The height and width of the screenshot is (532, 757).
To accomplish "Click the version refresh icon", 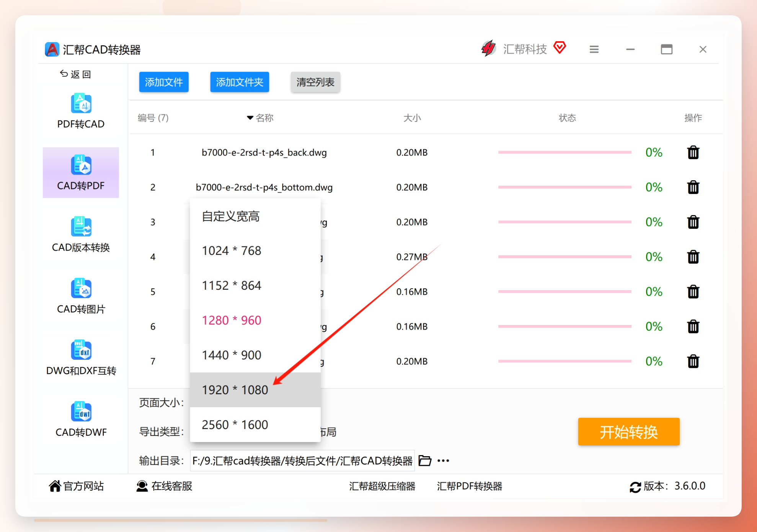I will click(635, 487).
